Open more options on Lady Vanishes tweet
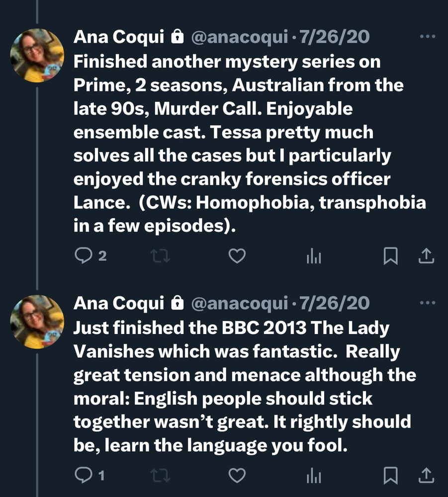 427,302
